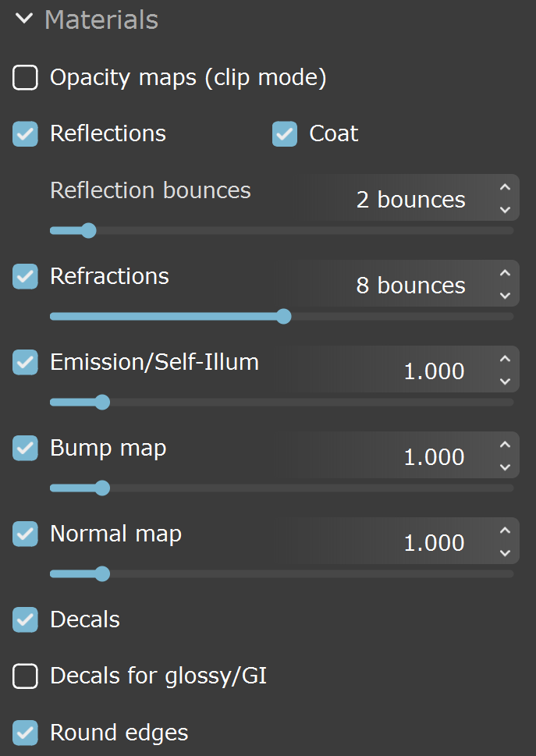Increase Refractions bounces with up arrow

coord(505,273)
